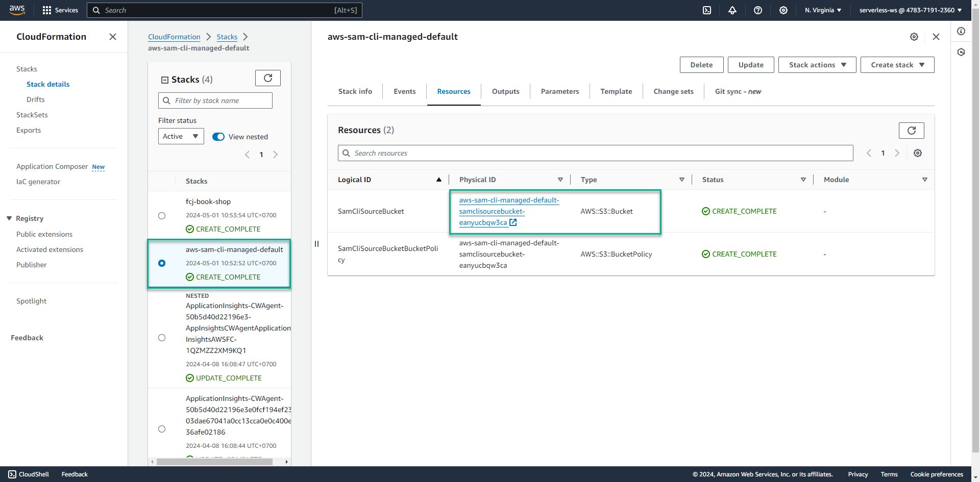Viewport: 980px width, 482px height.
Task: Open stack details panel settings gear
Action: tap(914, 37)
